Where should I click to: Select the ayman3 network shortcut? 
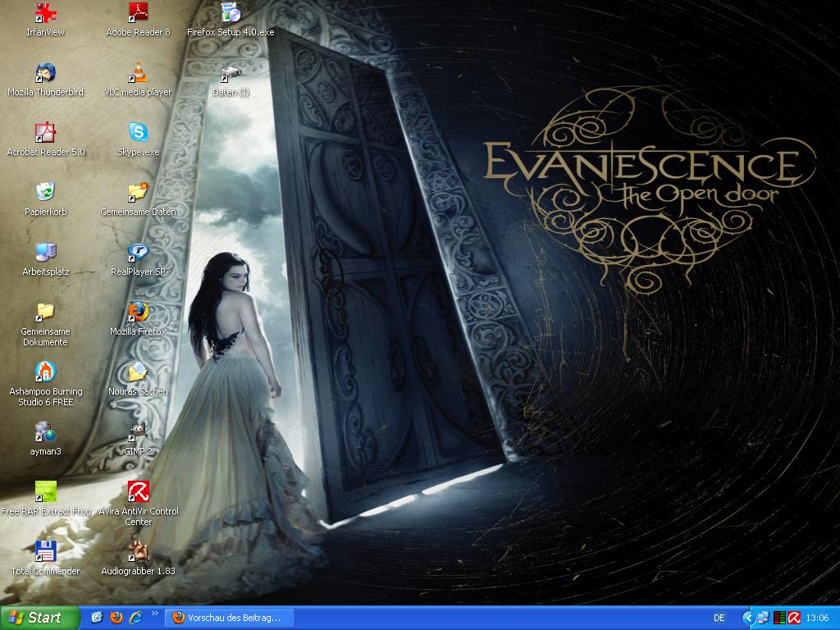tap(46, 431)
